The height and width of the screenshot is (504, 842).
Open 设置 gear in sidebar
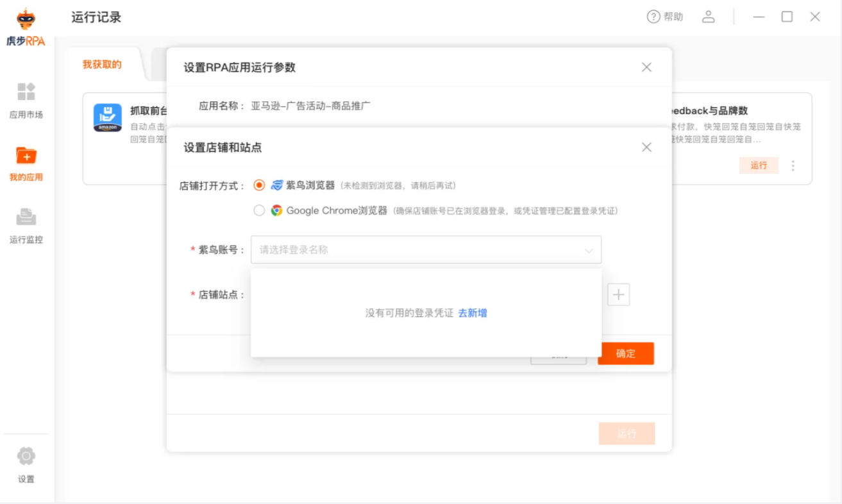pyautogui.click(x=26, y=465)
